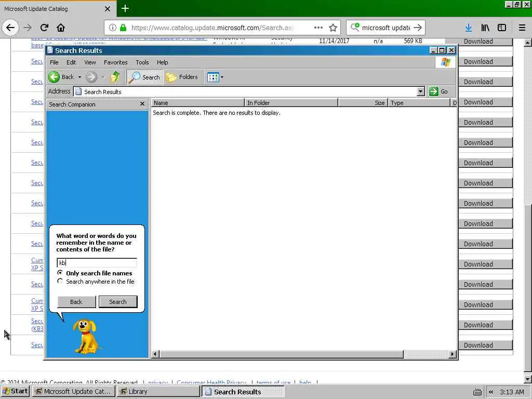Viewport: 532px width, 399px height.
Task: Expand the Back history dropdown arrow
Action: [79, 77]
